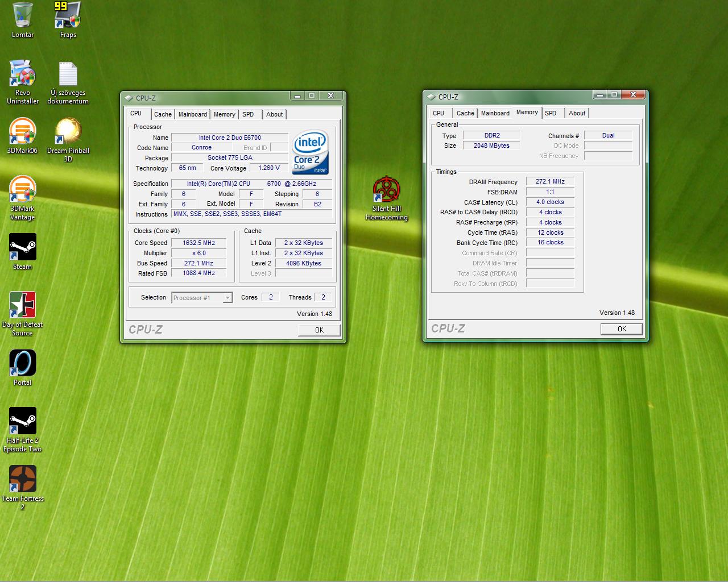This screenshot has height=582, width=728.
Task: Click the Bank Cycle Time value 16 clocks
Action: click(x=550, y=243)
